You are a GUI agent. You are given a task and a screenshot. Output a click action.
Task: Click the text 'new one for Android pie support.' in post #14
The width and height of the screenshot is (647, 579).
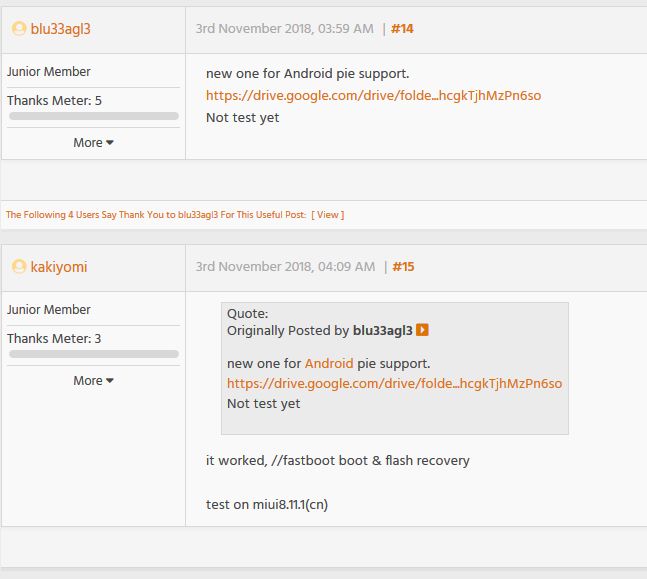[x=307, y=73]
